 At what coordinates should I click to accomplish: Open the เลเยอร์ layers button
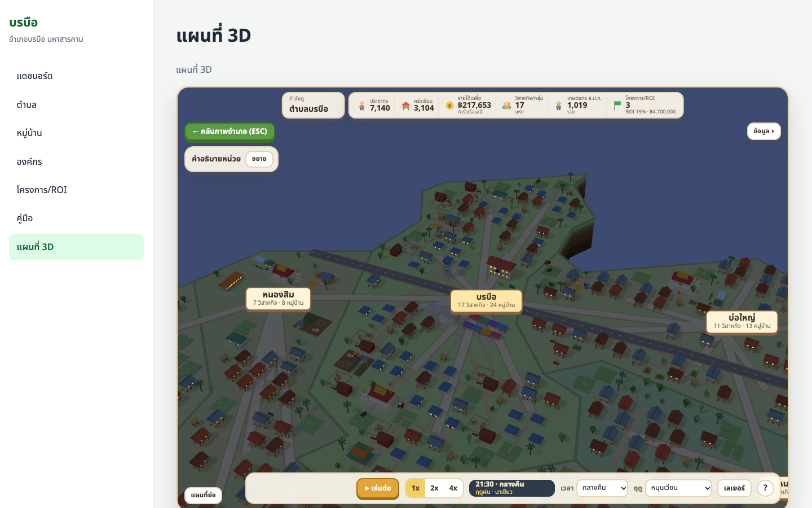[734, 488]
